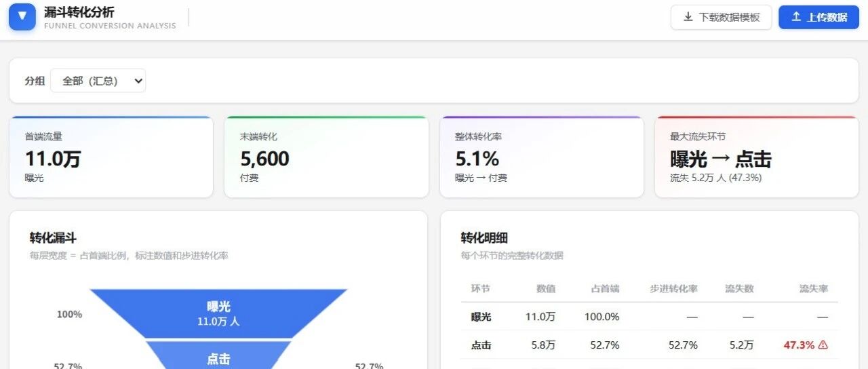The width and height of the screenshot is (868, 369).
Task: Click the 分组 label
Action: (35, 81)
